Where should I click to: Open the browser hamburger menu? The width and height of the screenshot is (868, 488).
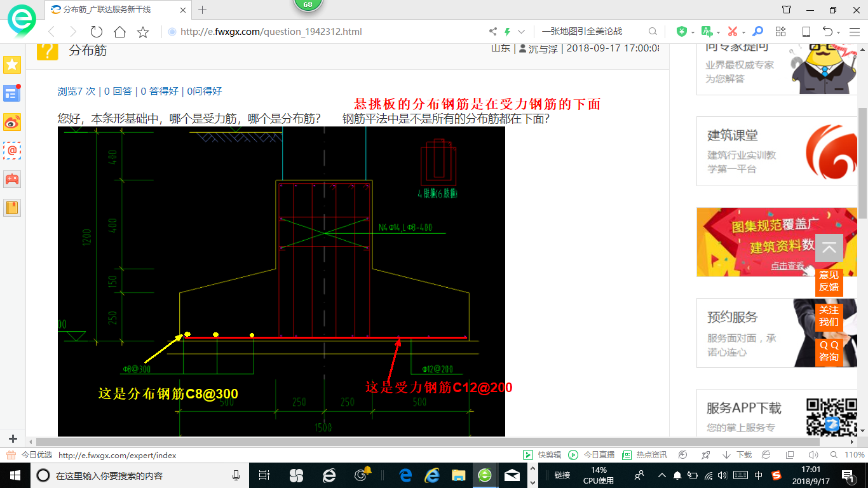point(853,31)
